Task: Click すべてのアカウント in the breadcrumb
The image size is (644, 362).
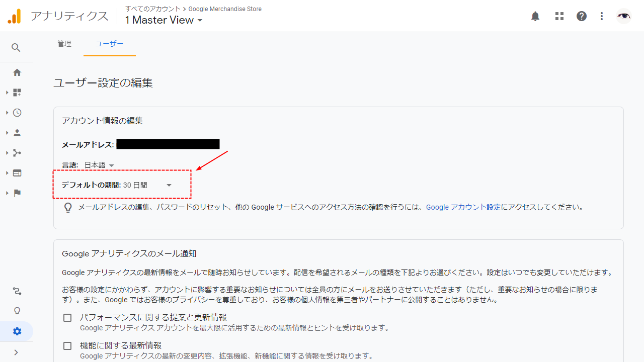Action: coord(153,9)
